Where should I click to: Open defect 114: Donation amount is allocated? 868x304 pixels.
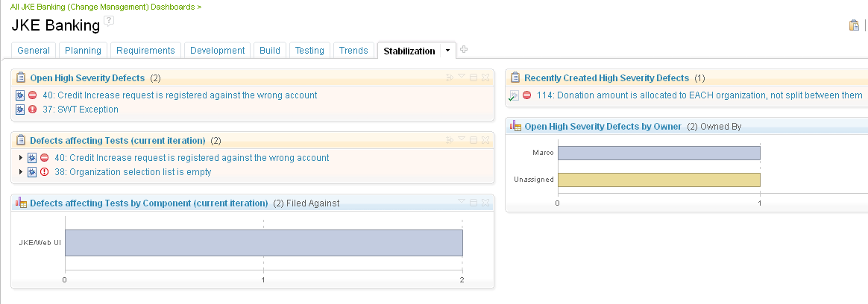pos(699,95)
